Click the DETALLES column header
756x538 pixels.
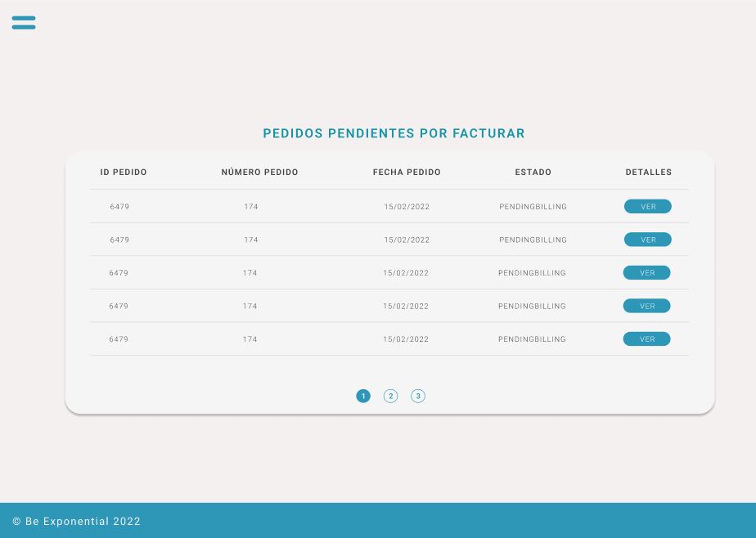tap(648, 173)
